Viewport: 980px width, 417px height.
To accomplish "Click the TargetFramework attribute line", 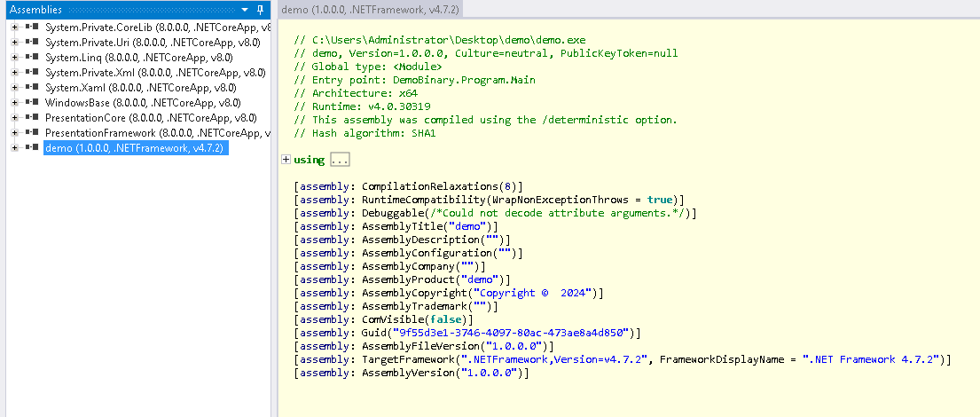I will pos(623,359).
